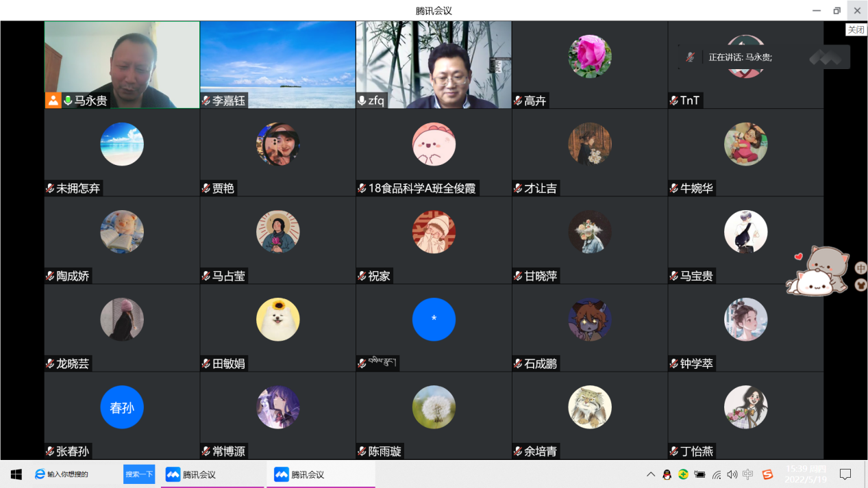Image resolution: width=868 pixels, height=488 pixels.
Task: Open the QQ penguin tray icon
Action: click(x=667, y=474)
